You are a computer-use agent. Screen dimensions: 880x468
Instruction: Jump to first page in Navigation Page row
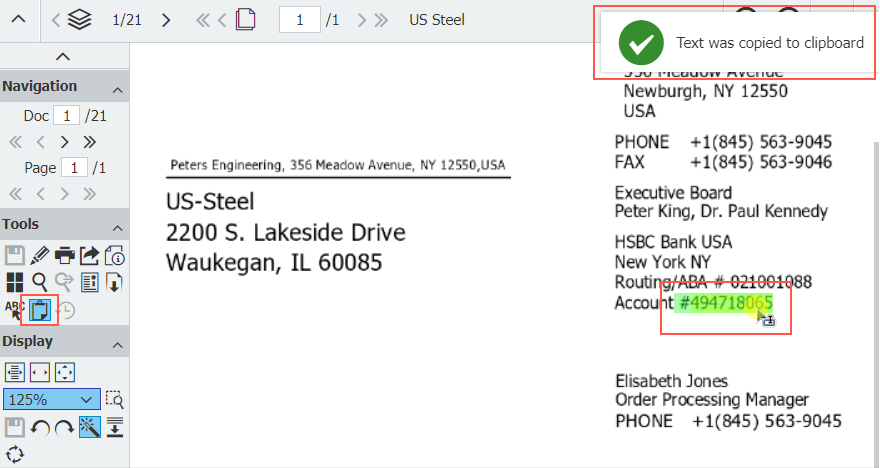click(15, 194)
